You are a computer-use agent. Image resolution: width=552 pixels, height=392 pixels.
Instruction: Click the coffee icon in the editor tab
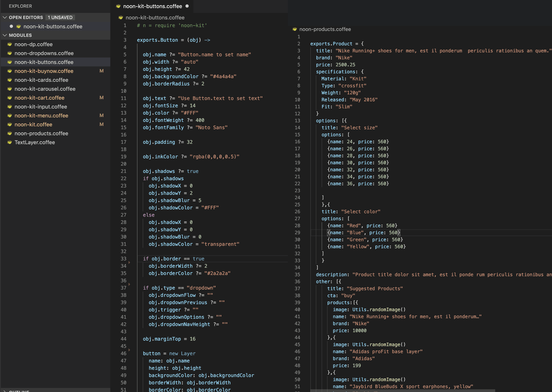click(x=118, y=6)
